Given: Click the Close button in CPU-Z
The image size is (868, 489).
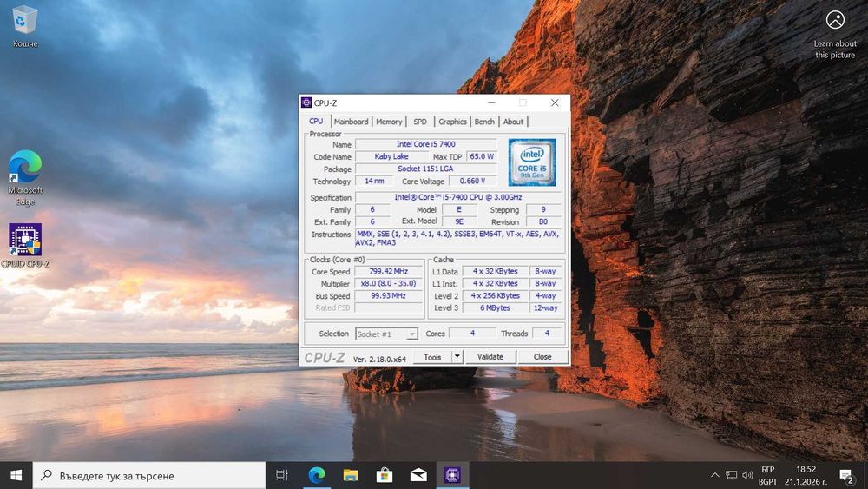Looking at the screenshot, I should [x=542, y=357].
